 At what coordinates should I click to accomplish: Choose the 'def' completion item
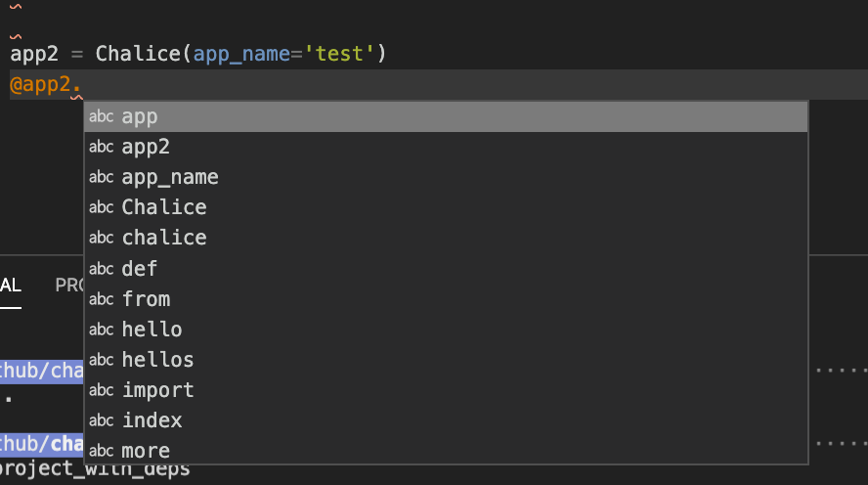[446, 269]
